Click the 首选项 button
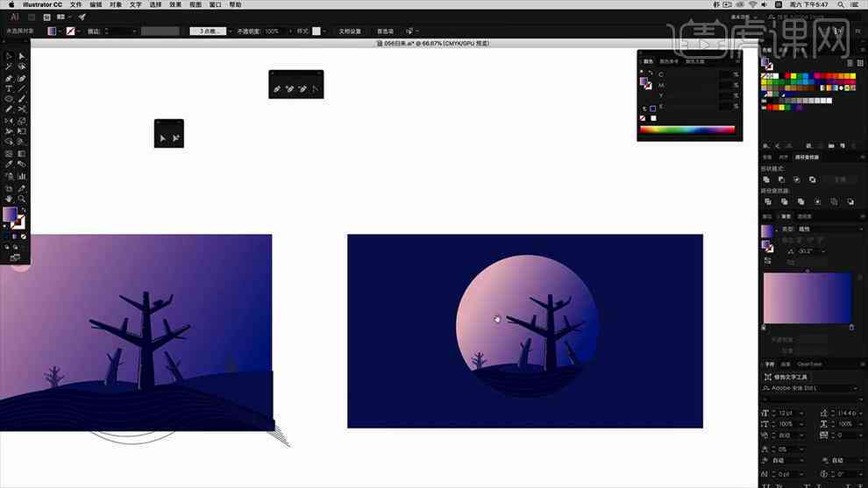Viewport: 868px width, 488px height. (385, 32)
